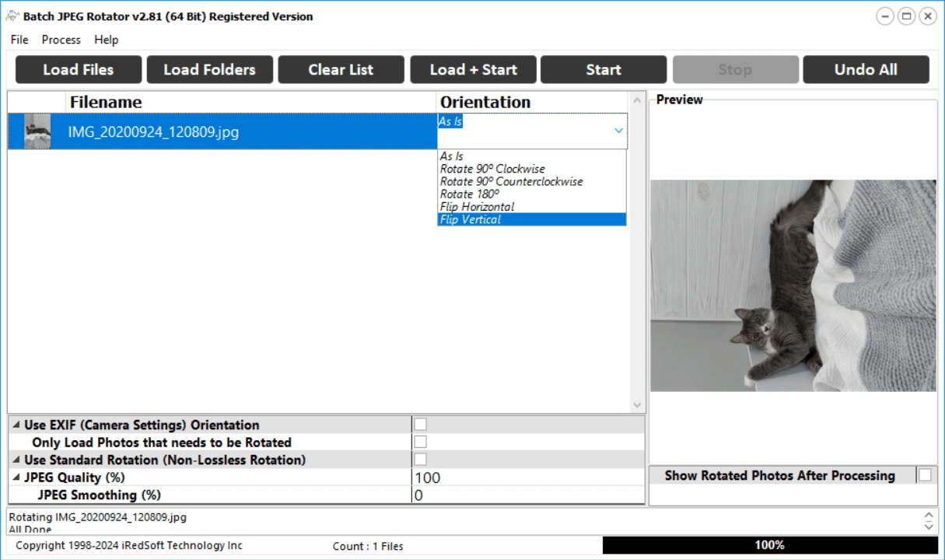945x560 pixels.
Task: Click the file list scroll up arrow
Action: [638, 100]
